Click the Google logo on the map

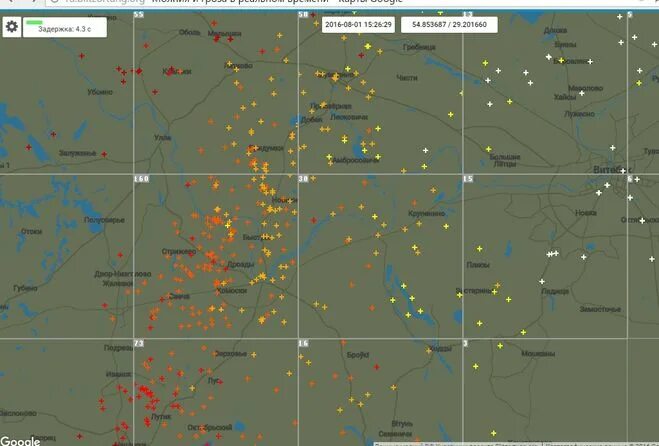(20, 441)
